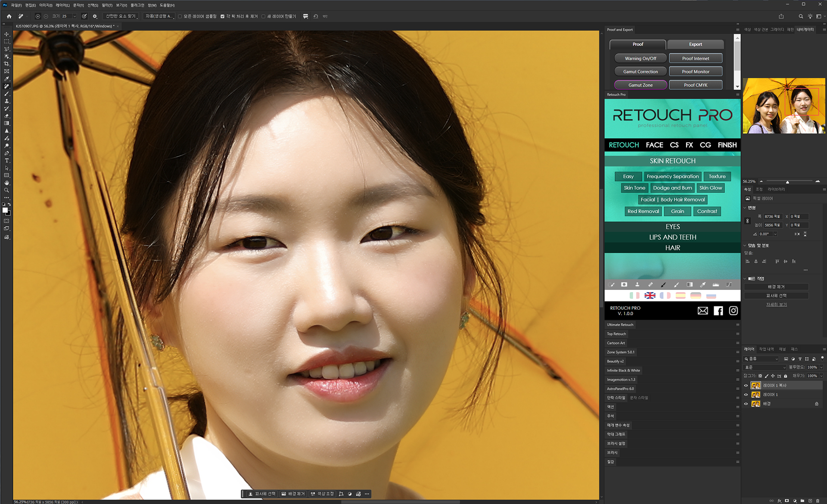Switch to the FACE tab in Retouch Pro

654,145
